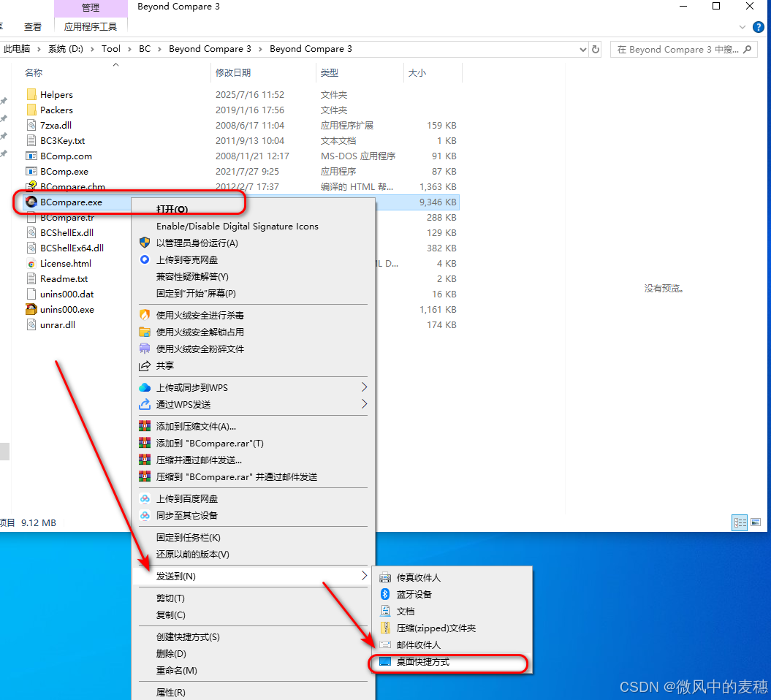Select the unrar.dll file icon
This screenshot has width=771, height=700.
tap(31, 324)
